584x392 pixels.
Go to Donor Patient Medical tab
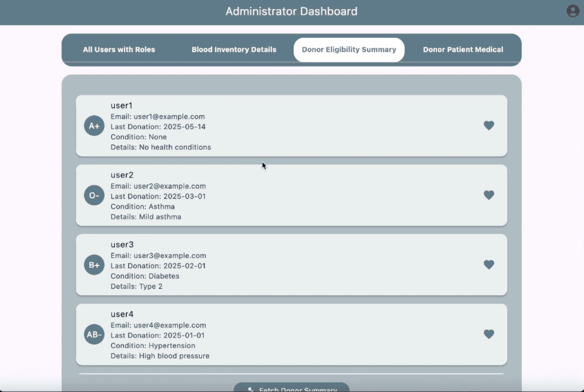tap(463, 50)
